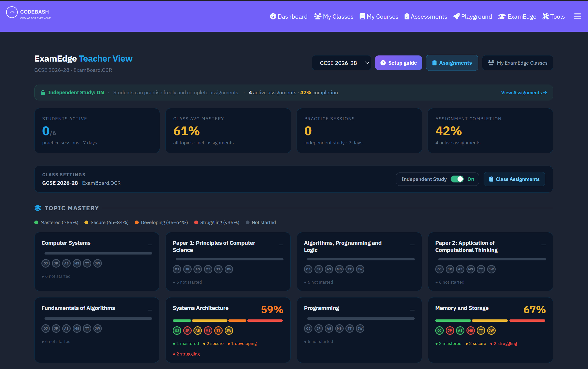Follow the View Assignments link

[524, 93]
